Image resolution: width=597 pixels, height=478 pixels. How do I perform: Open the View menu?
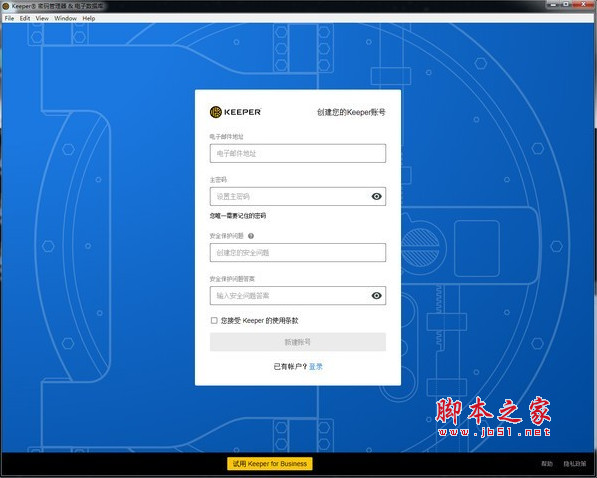(x=42, y=18)
